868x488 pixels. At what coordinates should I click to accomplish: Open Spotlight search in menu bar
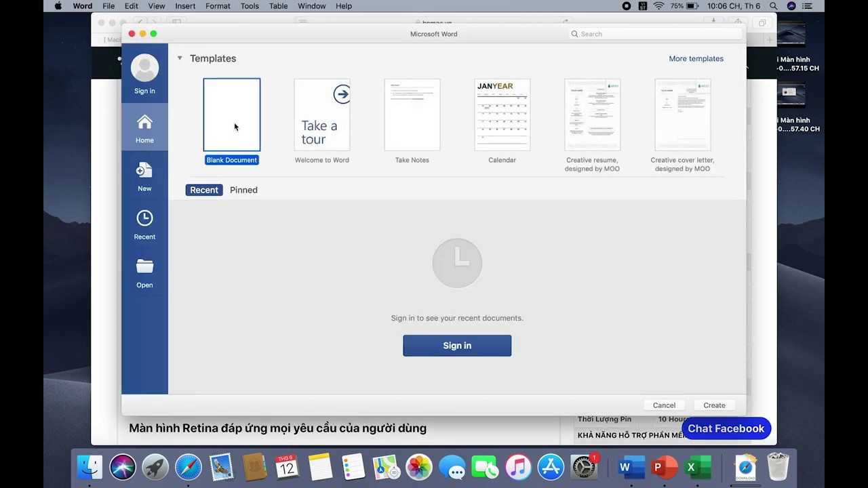pyautogui.click(x=774, y=6)
